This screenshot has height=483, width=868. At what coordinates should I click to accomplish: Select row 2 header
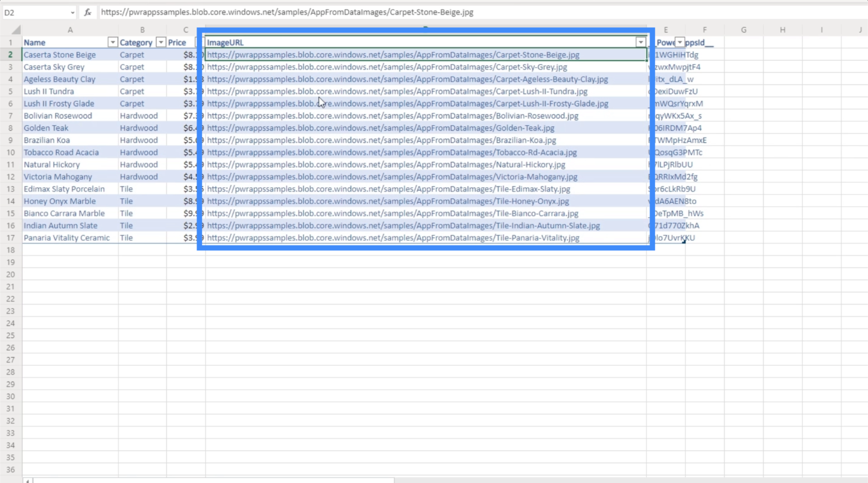(x=10, y=55)
